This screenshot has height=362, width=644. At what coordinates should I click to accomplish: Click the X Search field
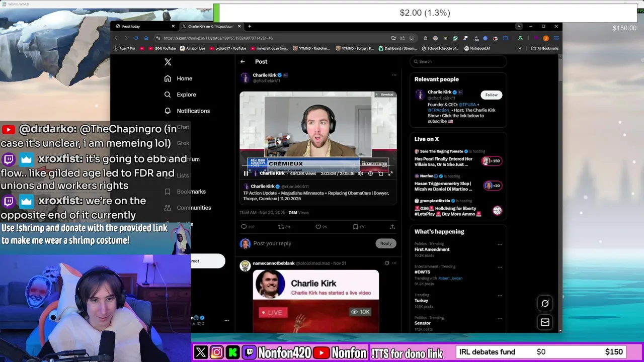[x=458, y=61]
